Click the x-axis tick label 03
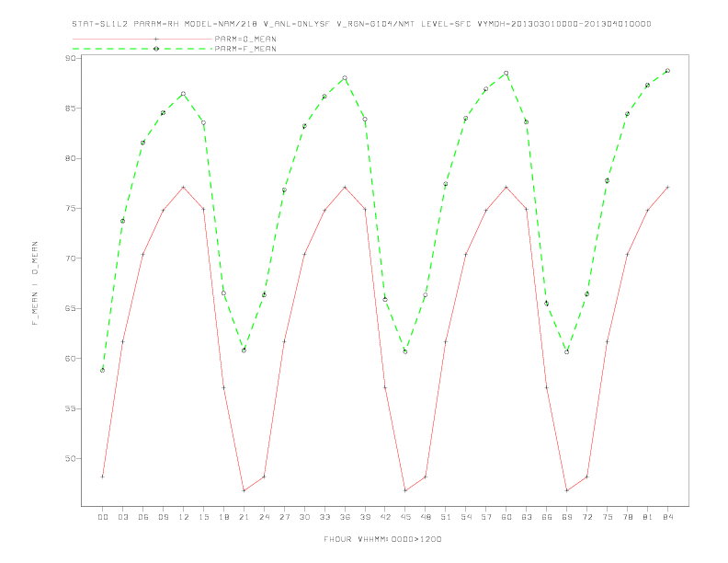Screen dimensions: 728x563 (x=123, y=517)
